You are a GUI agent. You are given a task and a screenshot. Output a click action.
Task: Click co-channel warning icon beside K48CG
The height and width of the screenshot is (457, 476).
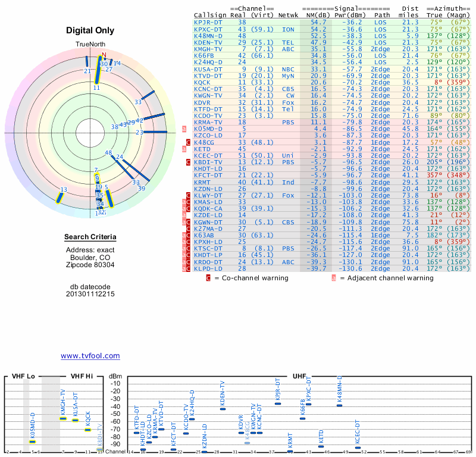pos(188,143)
